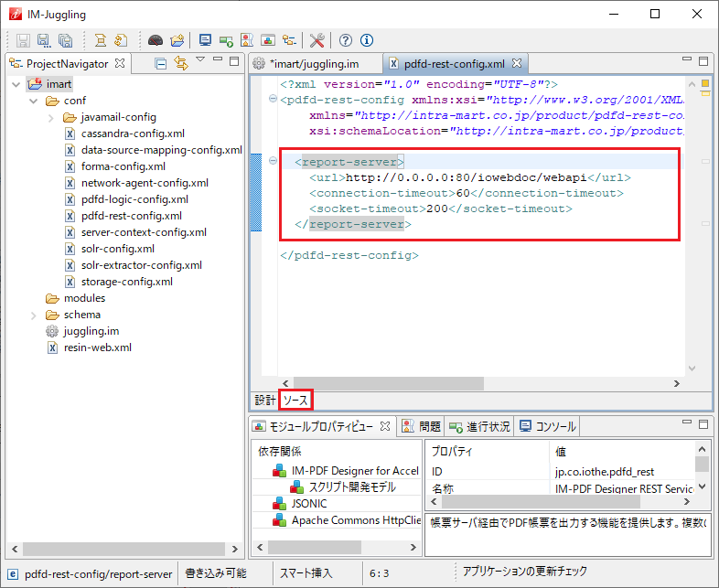This screenshot has height=588, width=719.
Task: Open the help question mark icon
Action: 346,40
